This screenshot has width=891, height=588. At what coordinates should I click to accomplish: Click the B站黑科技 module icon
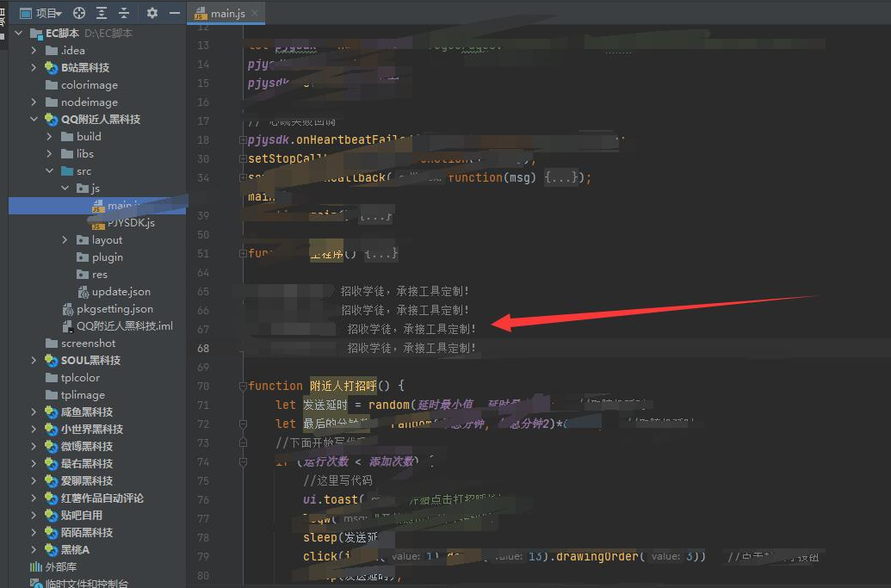pyautogui.click(x=51, y=68)
